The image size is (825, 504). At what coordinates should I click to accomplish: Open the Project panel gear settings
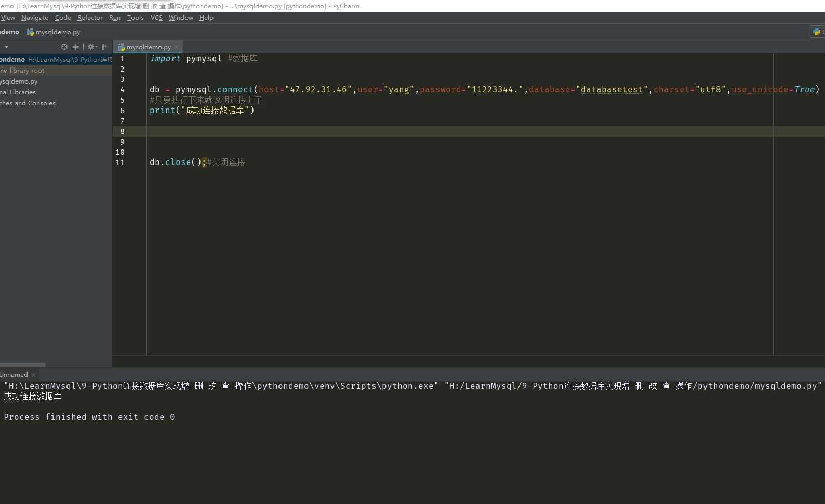pos(92,47)
